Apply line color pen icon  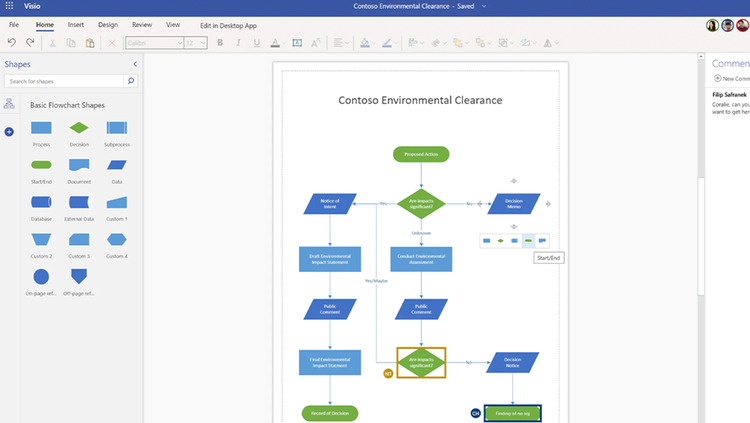pos(387,43)
